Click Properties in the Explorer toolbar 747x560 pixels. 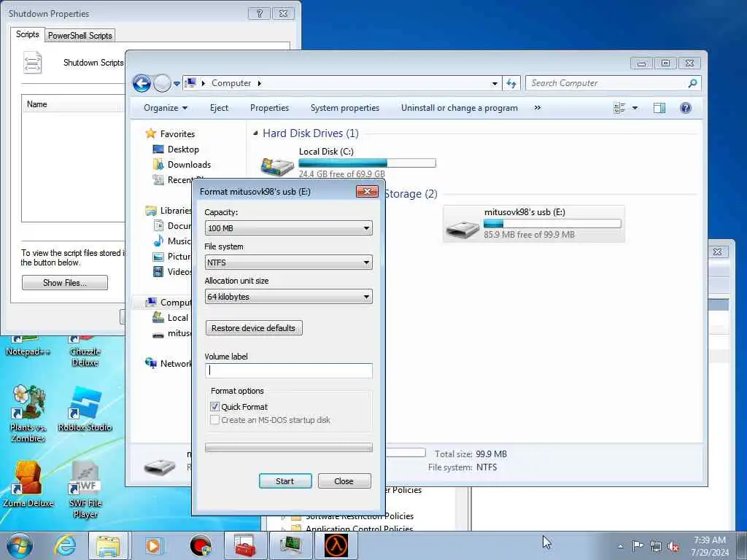(270, 108)
